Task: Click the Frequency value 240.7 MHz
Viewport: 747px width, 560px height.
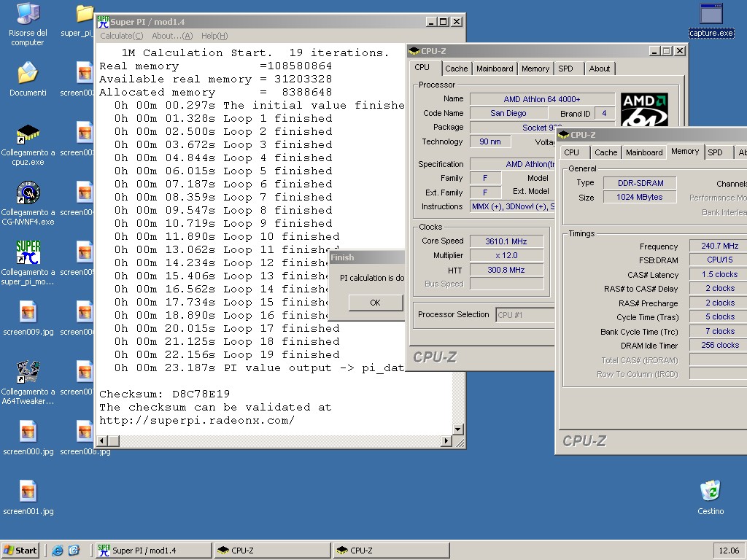Action: click(x=719, y=246)
